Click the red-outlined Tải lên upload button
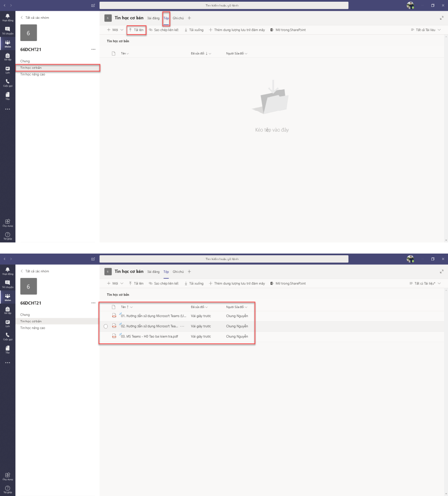Viewport: 448px width, 496px height. (x=136, y=30)
